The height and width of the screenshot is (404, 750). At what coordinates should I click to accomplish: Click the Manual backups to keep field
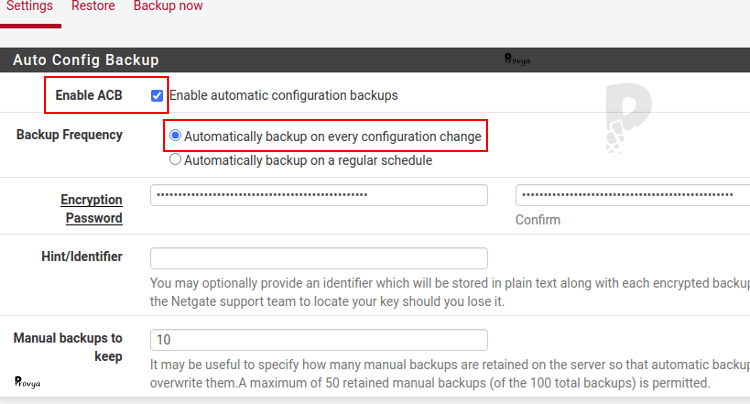click(x=318, y=340)
